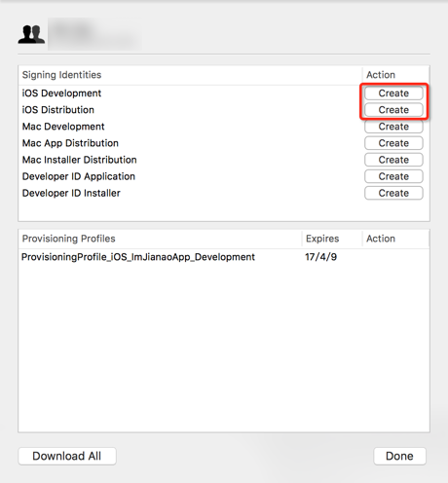Select the Mac App Distribution row label
The image size is (448, 483).
click(70, 143)
